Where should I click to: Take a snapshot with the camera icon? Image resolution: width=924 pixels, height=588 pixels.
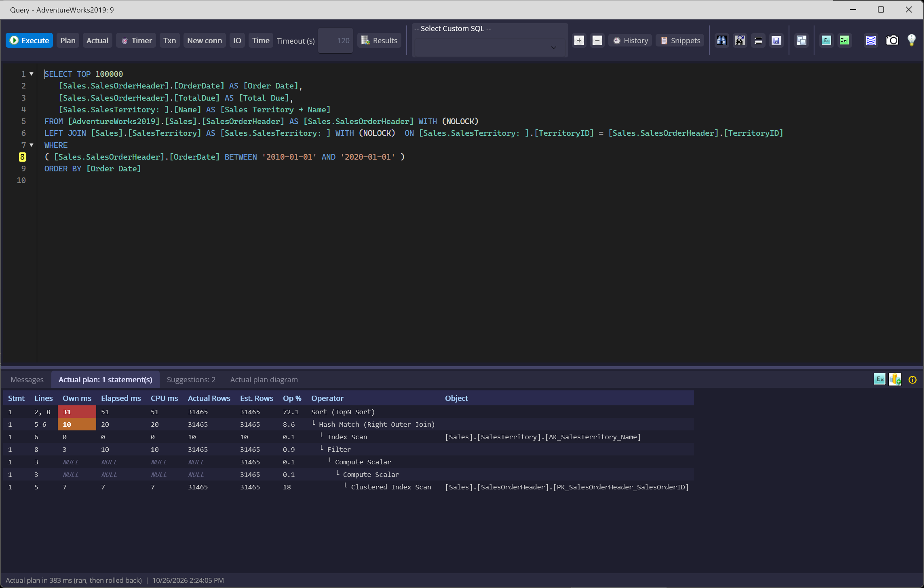tap(892, 40)
